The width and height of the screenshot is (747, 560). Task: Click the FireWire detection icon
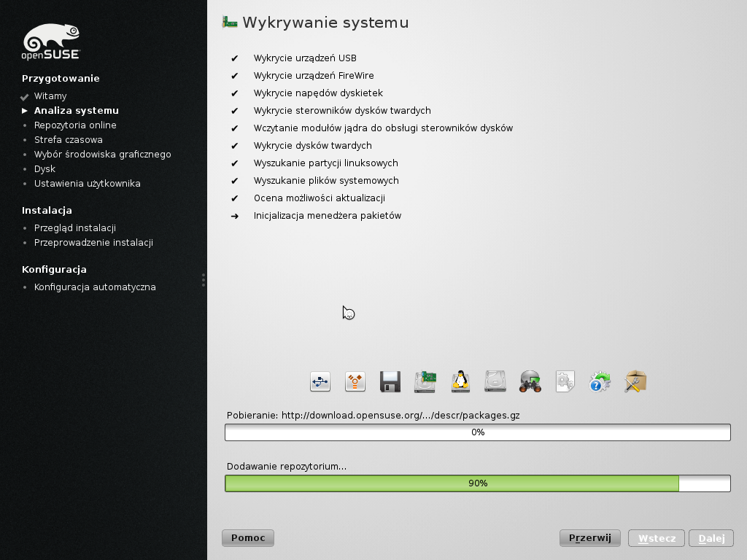(x=355, y=381)
